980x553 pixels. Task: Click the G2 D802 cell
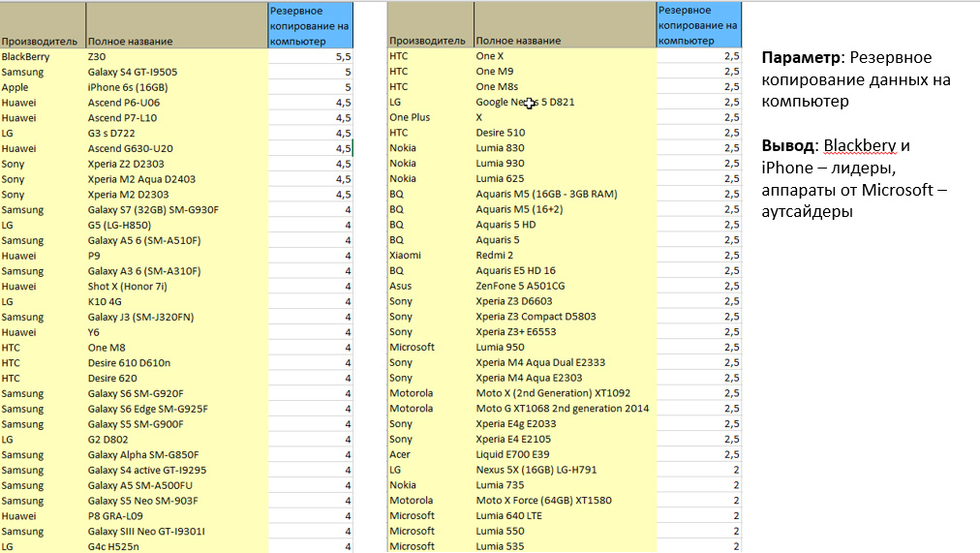pyautogui.click(x=177, y=440)
